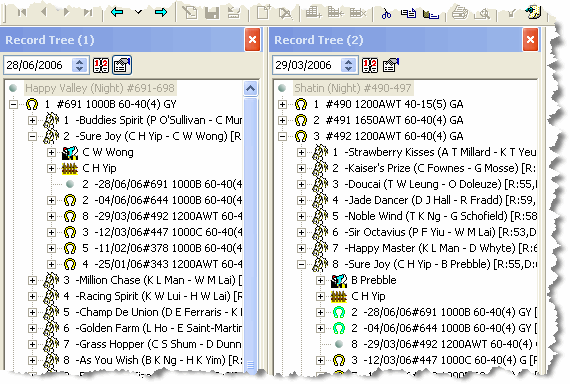
Task: Click the delete document toolbar icon
Action: 285,13
